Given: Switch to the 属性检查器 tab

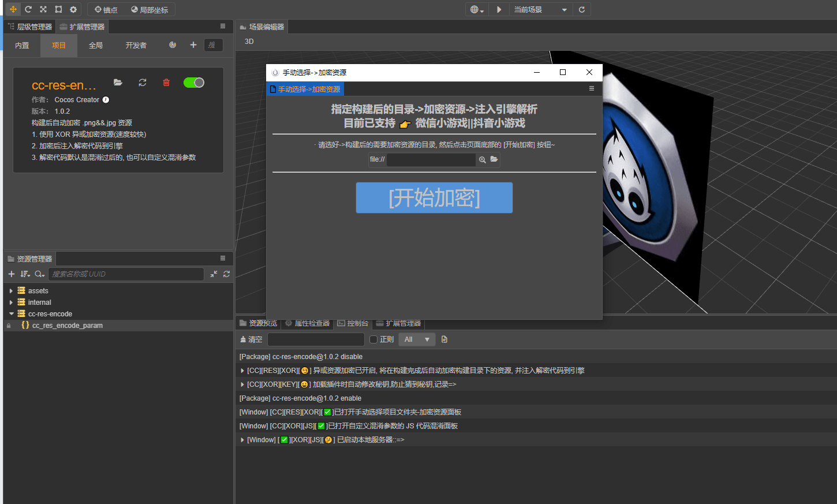Looking at the screenshot, I should click(308, 323).
